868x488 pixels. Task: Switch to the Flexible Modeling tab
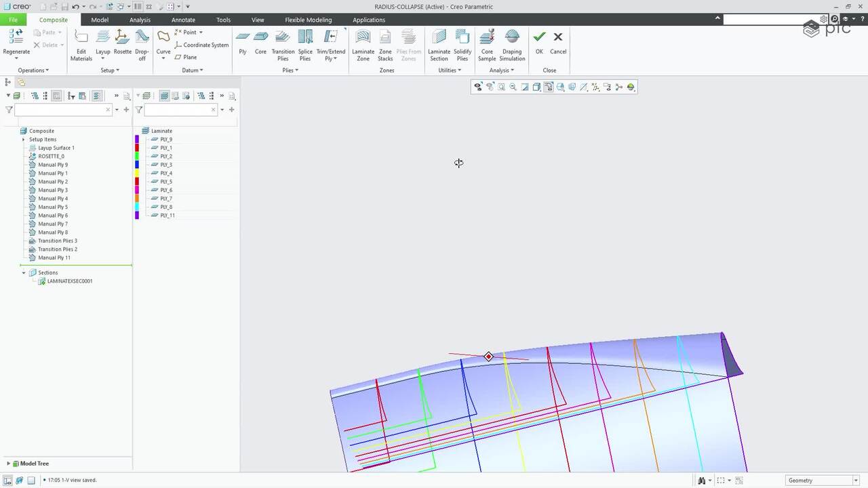(x=308, y=20)
